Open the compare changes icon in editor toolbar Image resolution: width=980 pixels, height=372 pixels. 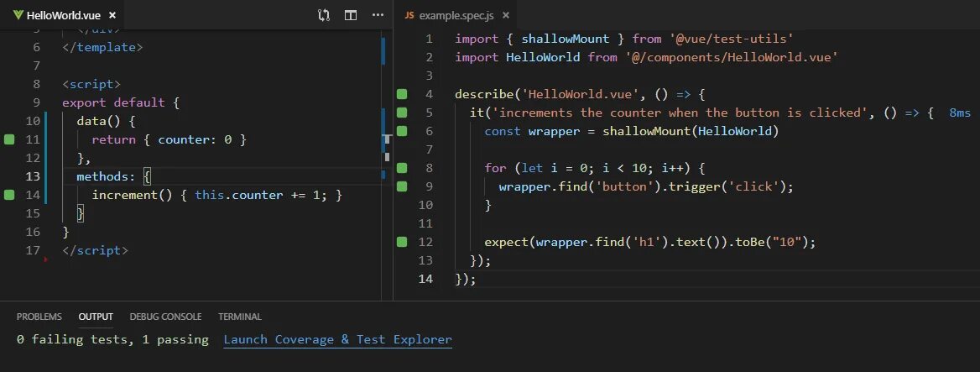tap(324, 15)
